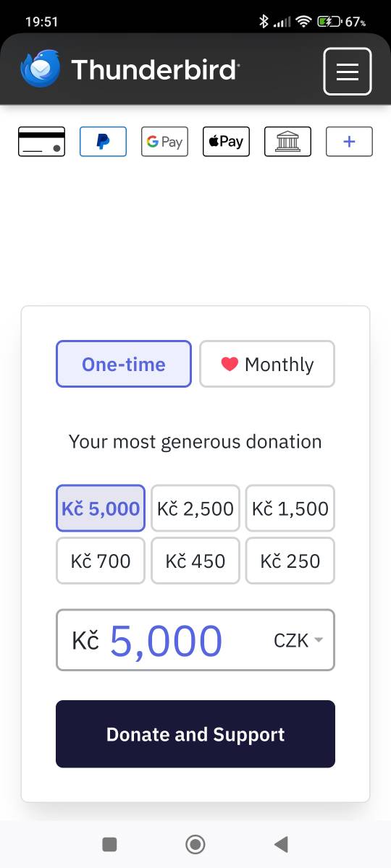
Task: Choose the PayPal payment icon
Action: pos(103,142)
